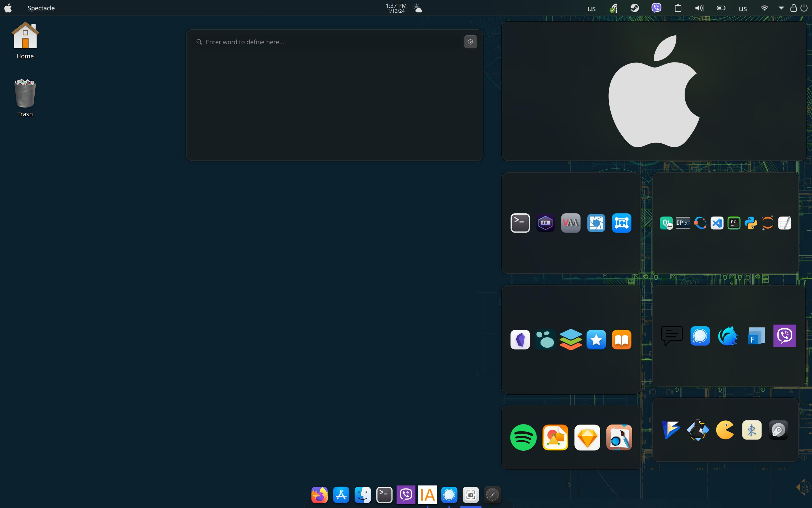Open the notepad with pen text editor icon

785,223
